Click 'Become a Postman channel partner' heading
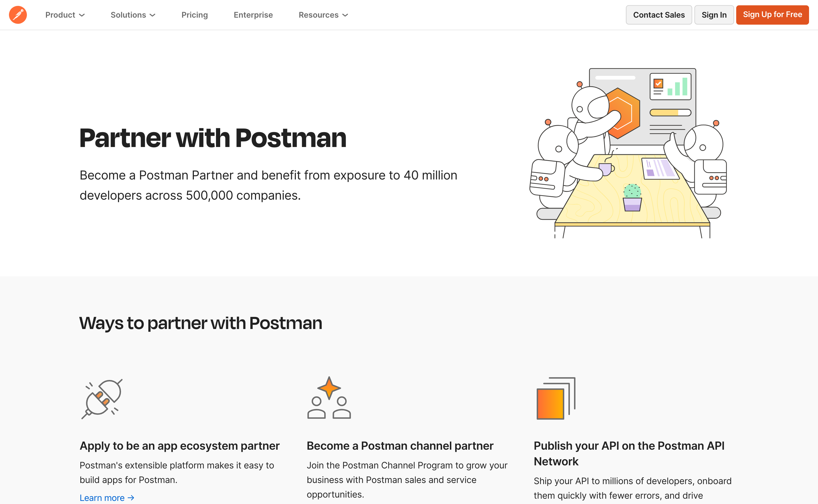This screenshot has height=504, width=818. click(x=400, y=446)
